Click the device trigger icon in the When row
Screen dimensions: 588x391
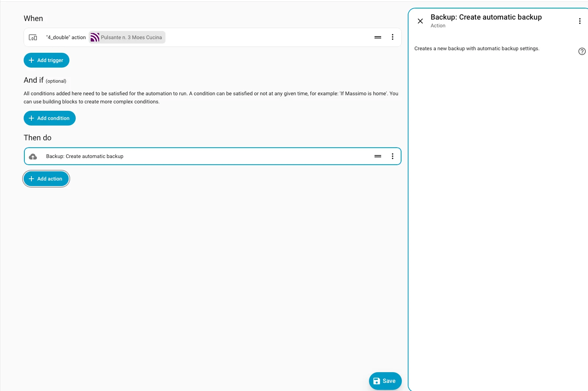point(33,37)
